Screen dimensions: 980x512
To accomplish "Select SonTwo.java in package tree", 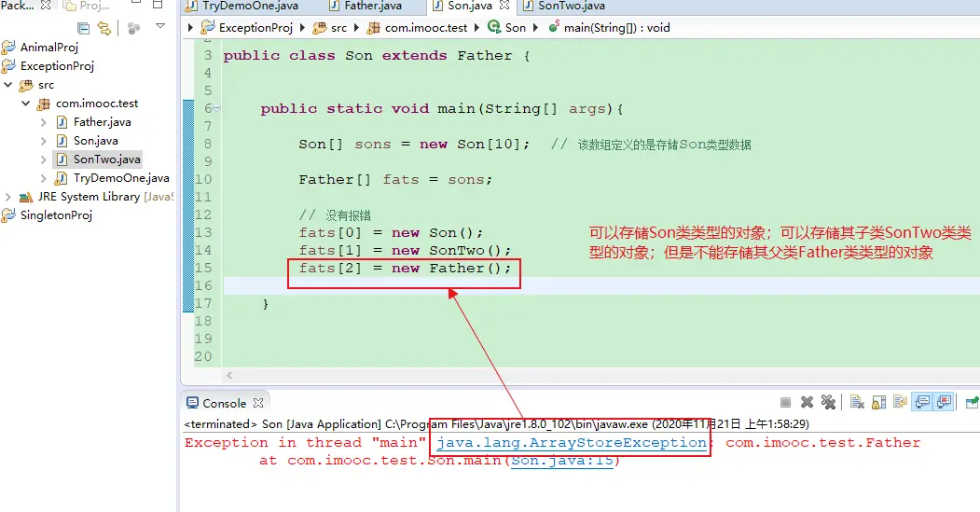I will (x=106, y=159).
